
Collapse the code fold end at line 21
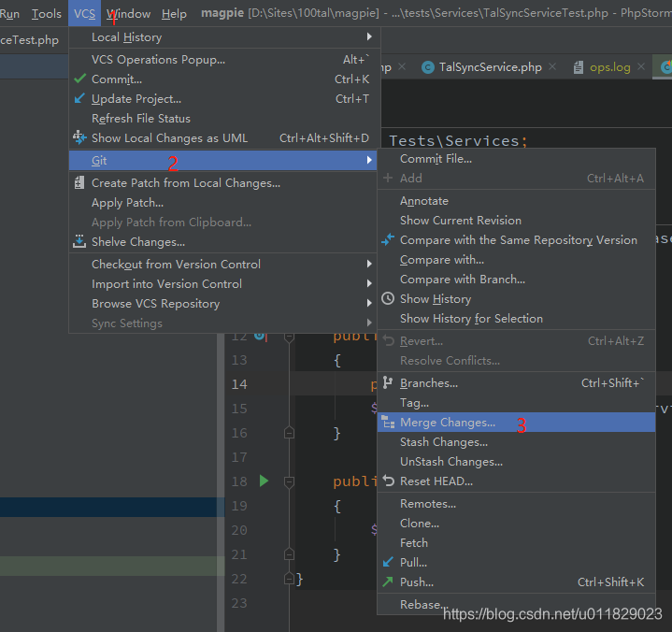click(290, 554)
